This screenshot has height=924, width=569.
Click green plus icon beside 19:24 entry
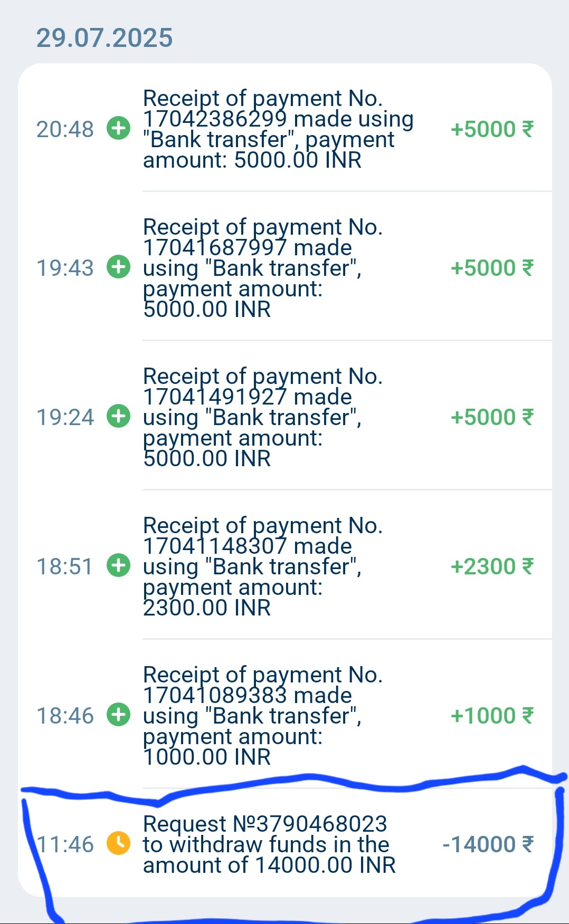click(x=118, y=416)
